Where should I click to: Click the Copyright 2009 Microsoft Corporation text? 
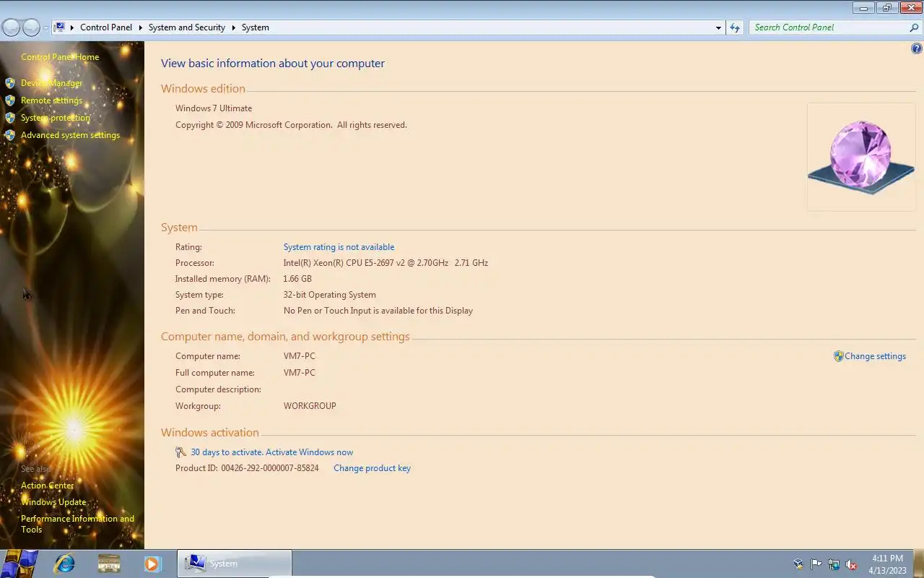pyautogui.click(x=291, y=125)
